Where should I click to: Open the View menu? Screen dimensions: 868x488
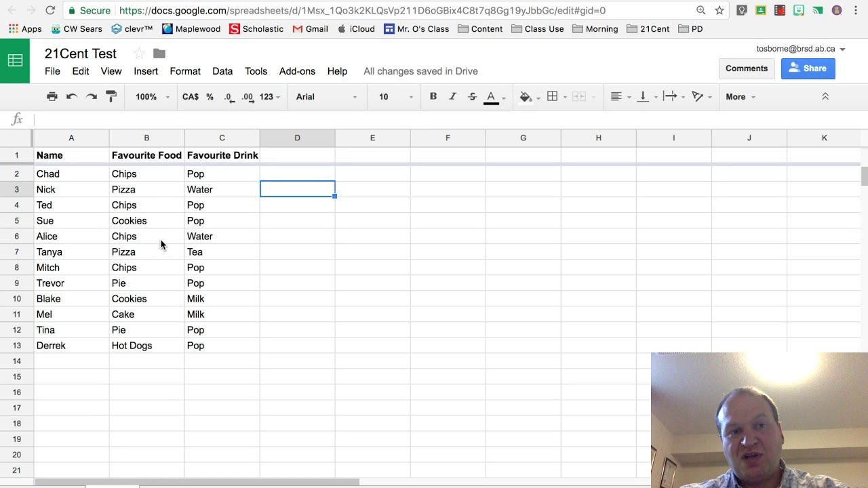pyautogui.click(x=111, y=71)
